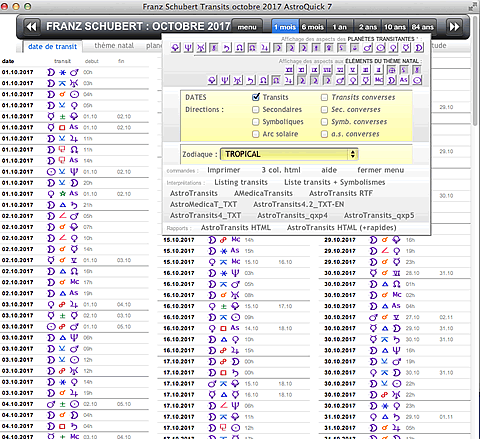Open the AstroMedicaT_TXT interpretation
Viewport: 480px width, 439px height.
point(203,204)
